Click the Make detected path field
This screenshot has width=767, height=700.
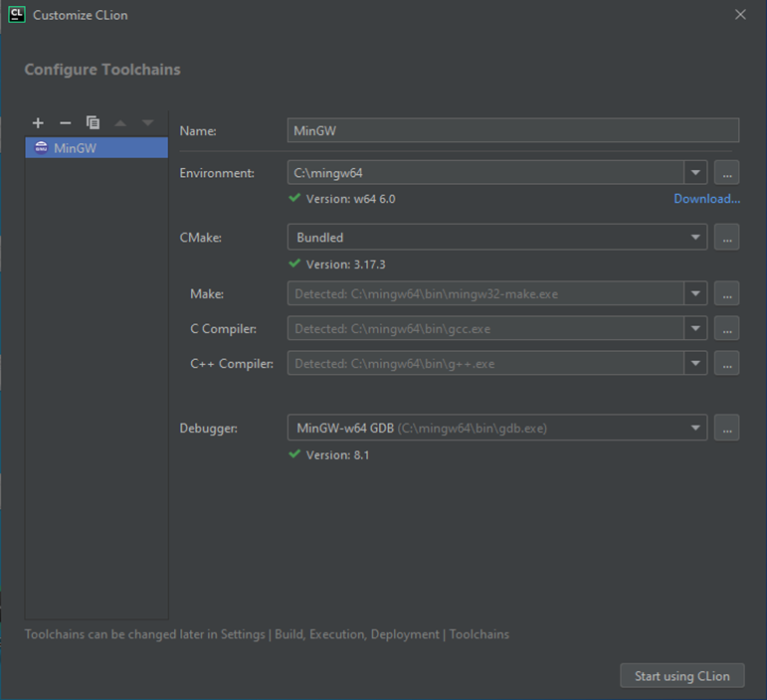(485, 293)
